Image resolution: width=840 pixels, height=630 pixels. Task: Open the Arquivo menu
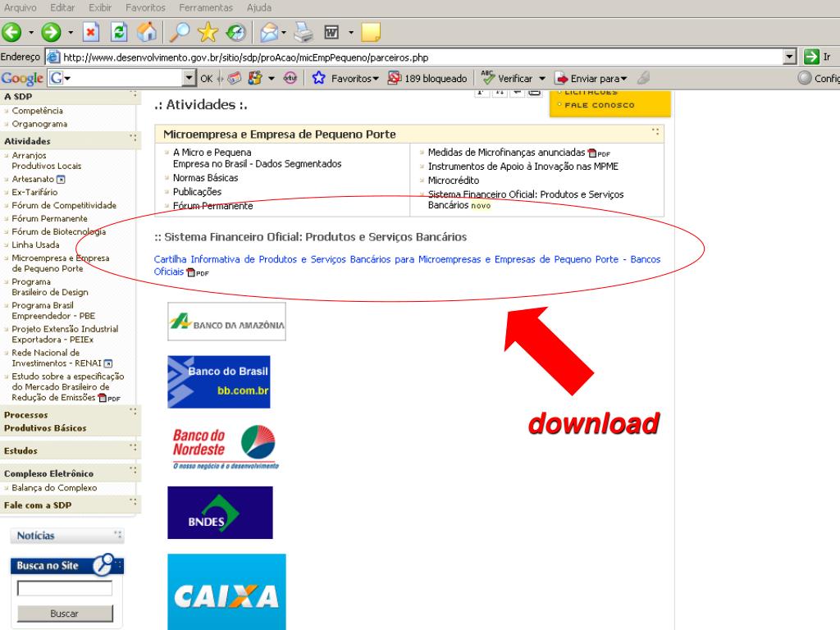pyautogui.click(x=21, y=7)
